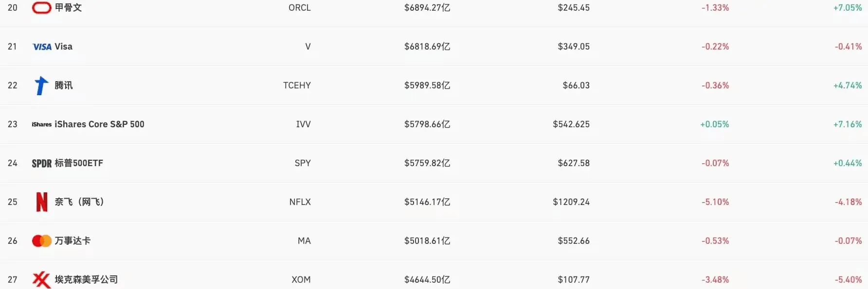Open the 甲骨文 company link
The height and width of the screenshot is (289, 868).
[x=68, y=8]
